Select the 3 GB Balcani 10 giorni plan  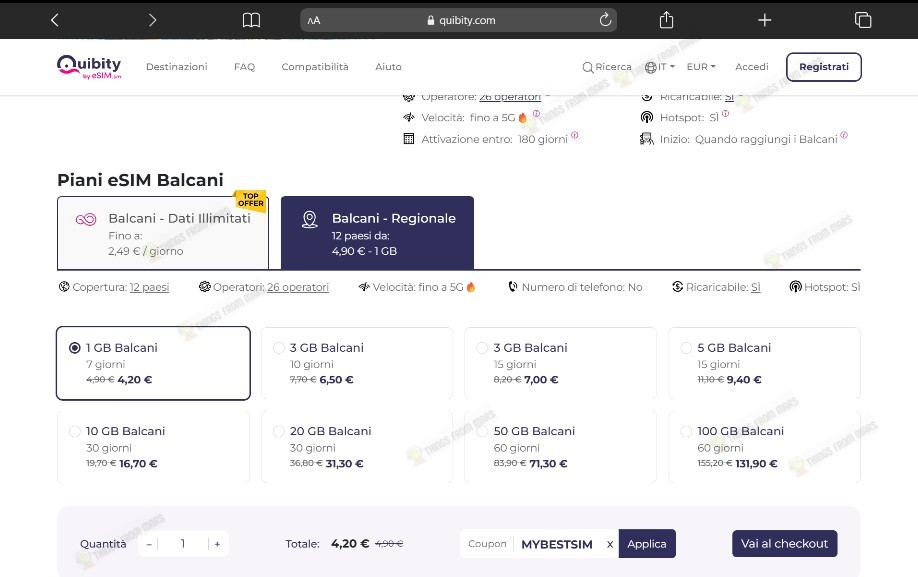point(357,363)
